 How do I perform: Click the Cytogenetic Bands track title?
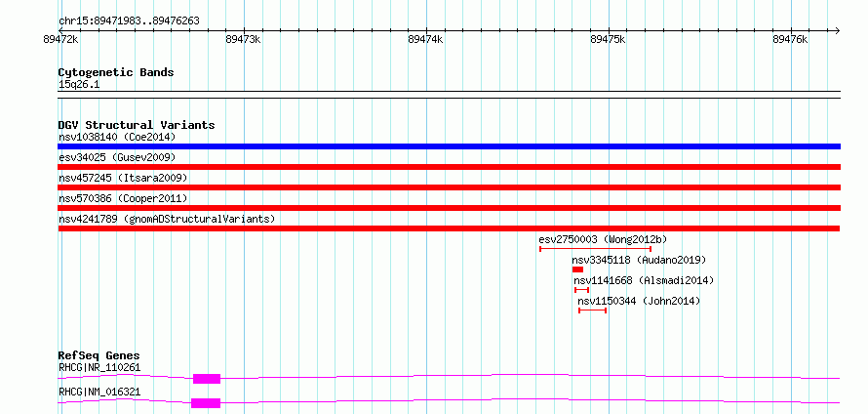coord(116,72)
